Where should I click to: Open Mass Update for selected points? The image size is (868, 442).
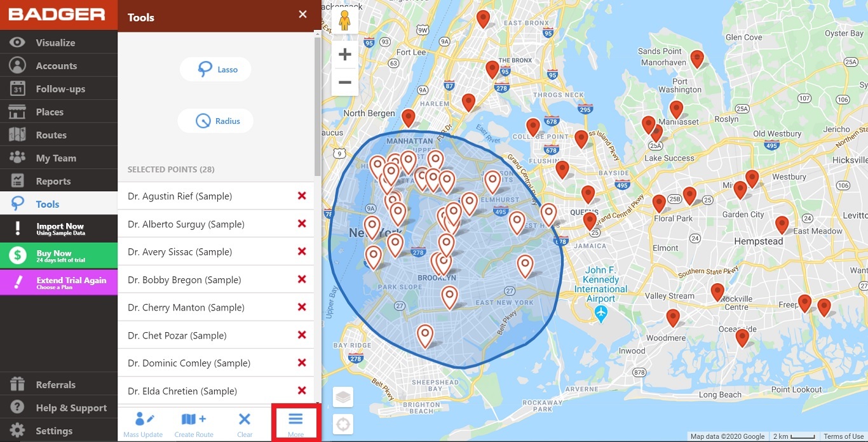point(143,422)
